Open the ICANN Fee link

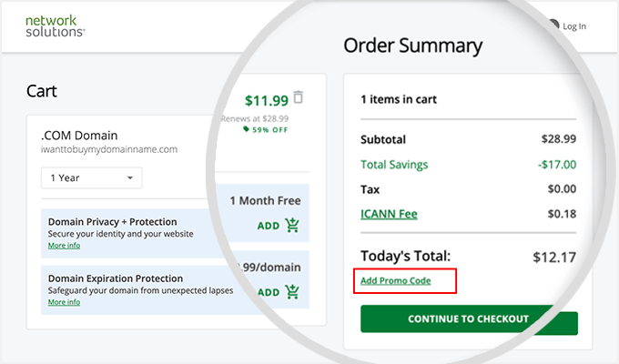(x=389, y=215)
